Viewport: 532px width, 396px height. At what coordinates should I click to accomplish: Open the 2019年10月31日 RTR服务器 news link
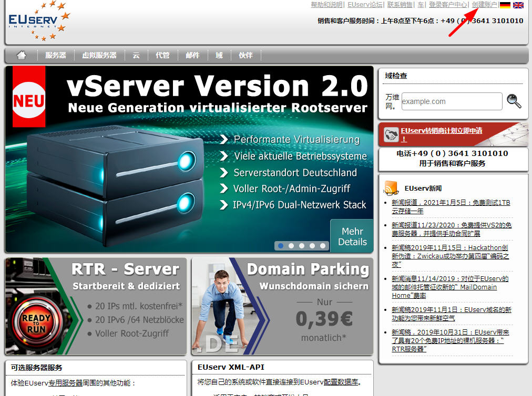(451, 341)
